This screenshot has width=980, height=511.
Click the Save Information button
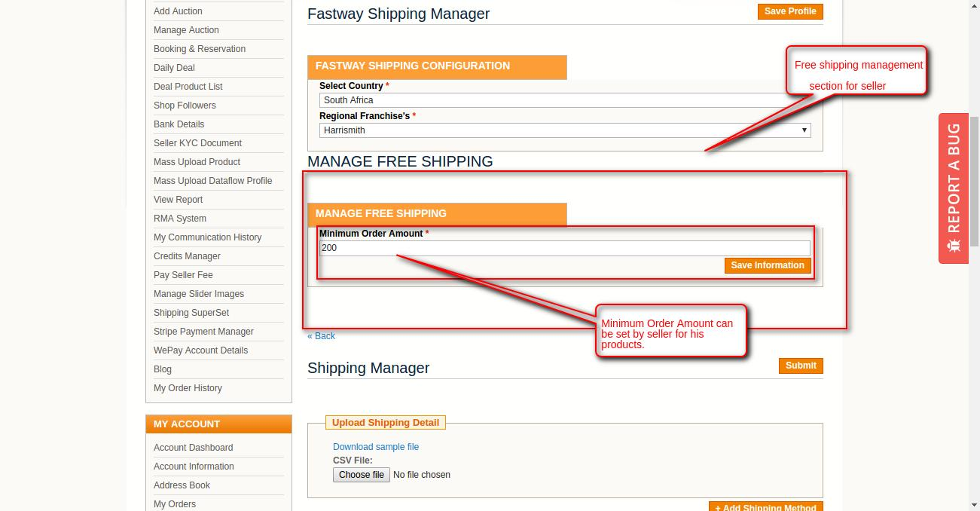click(767, 265)
